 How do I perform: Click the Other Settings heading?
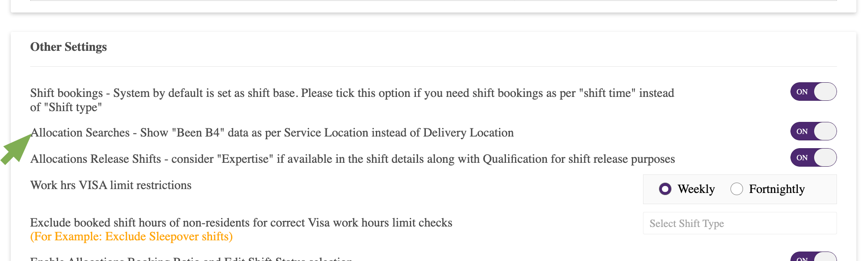pyautogui.click(x=69, y=47)
